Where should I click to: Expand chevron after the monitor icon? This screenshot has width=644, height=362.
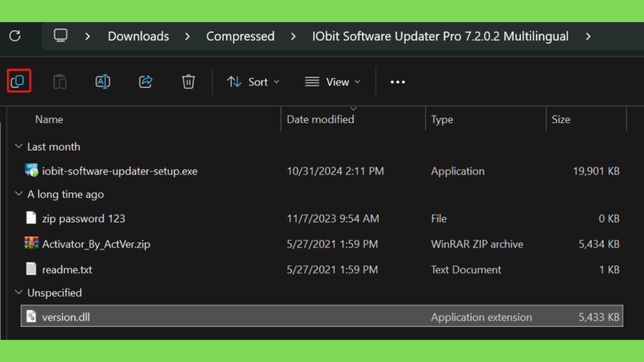[87, 36]
